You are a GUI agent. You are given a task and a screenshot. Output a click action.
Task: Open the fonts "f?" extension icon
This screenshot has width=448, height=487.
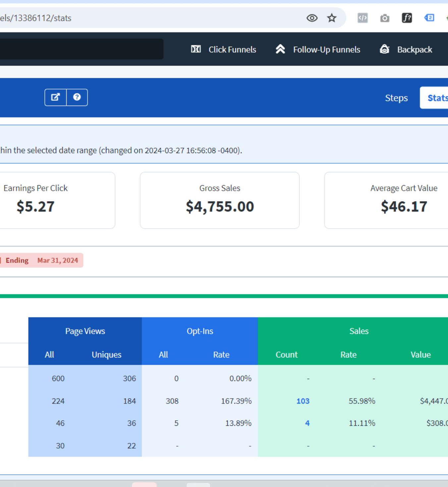(x=407, y=18)
